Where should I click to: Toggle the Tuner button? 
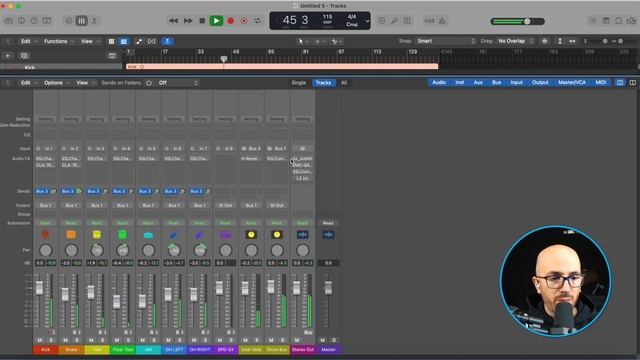pyautogui.click(x=394, y=21)
